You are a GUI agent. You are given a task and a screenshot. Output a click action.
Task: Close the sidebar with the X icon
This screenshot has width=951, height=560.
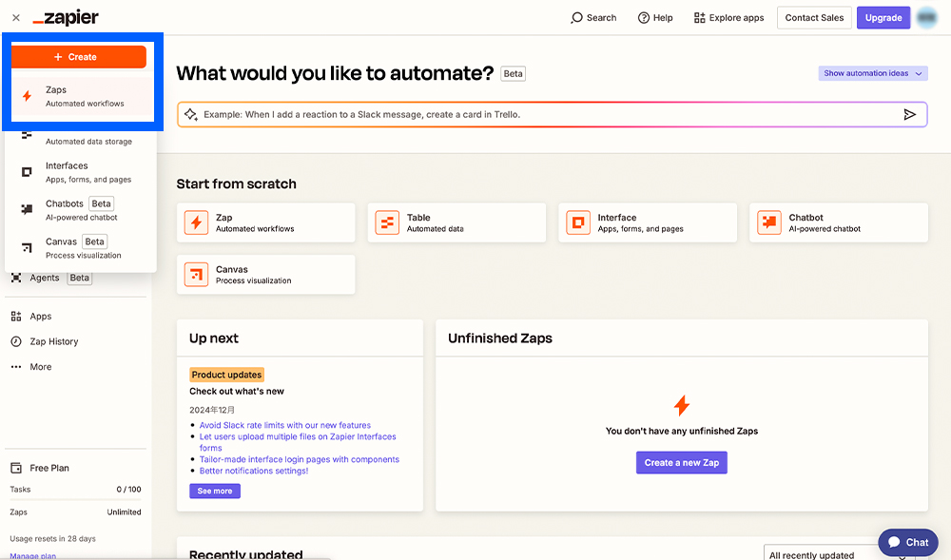coord(16,17)
